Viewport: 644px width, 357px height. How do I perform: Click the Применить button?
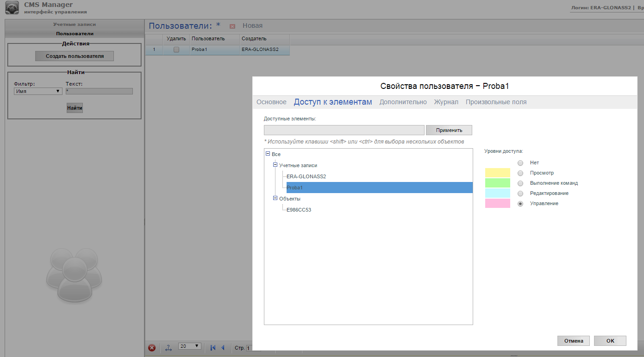[x=449, y=130]
